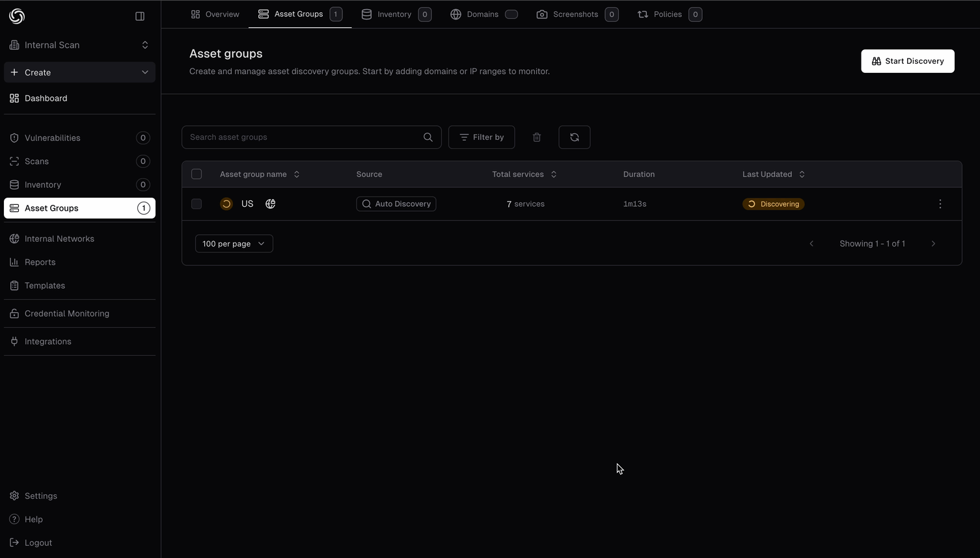Click the Discovering status badge

(x=774, y=204)
